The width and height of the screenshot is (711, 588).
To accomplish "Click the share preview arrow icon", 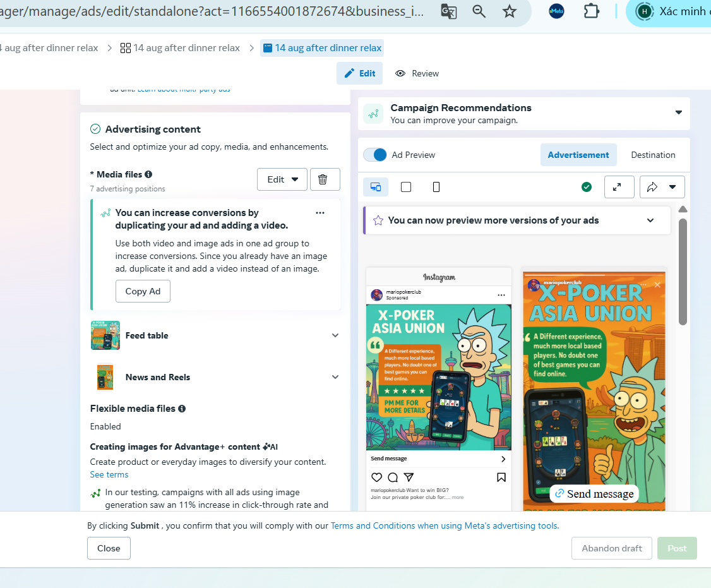I will (652, 187).
